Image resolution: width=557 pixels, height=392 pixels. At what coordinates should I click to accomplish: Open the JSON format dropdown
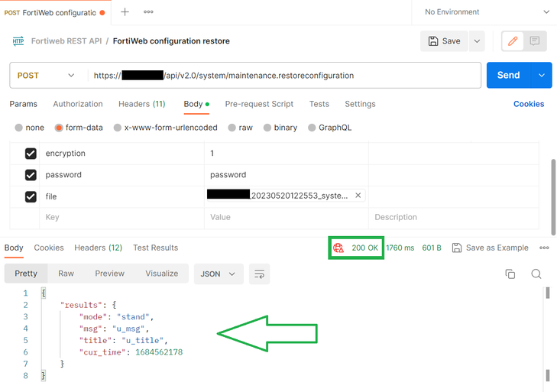pyautogui.click(x=219, y=274)
